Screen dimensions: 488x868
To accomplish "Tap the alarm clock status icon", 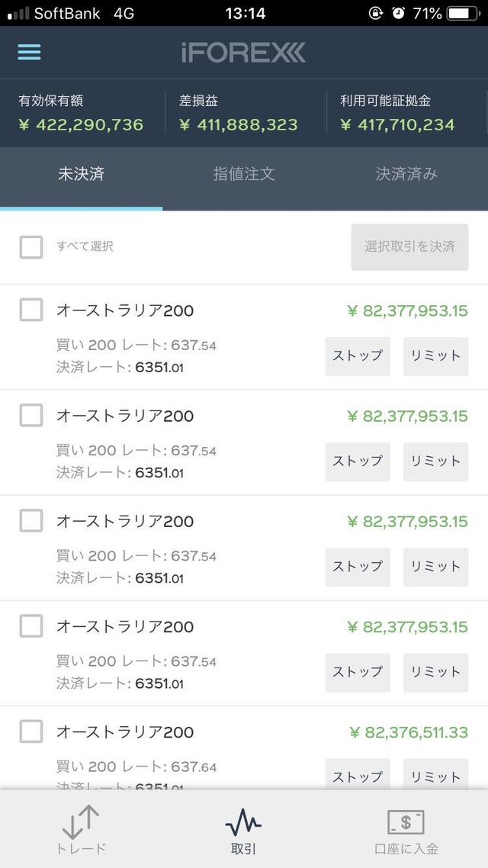I will pos(398,13).
